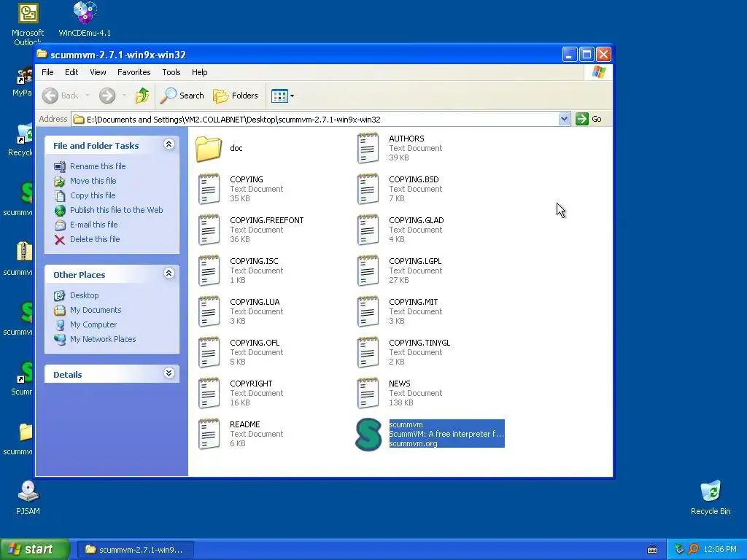Select the COPYING.LUA file icon
Image resolution: width=747 pixels, height=560 pixels.
[x=209, y=312]
